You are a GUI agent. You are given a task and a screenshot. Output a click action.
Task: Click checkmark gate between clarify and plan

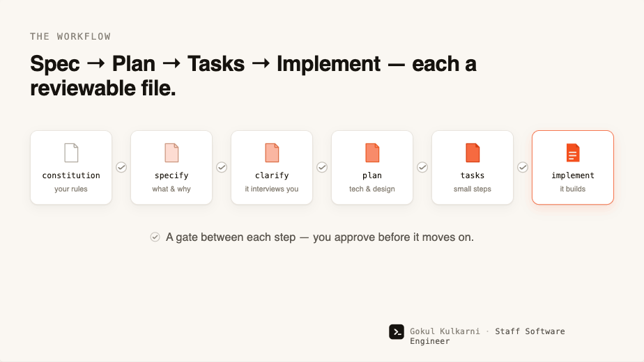(322, 168)
